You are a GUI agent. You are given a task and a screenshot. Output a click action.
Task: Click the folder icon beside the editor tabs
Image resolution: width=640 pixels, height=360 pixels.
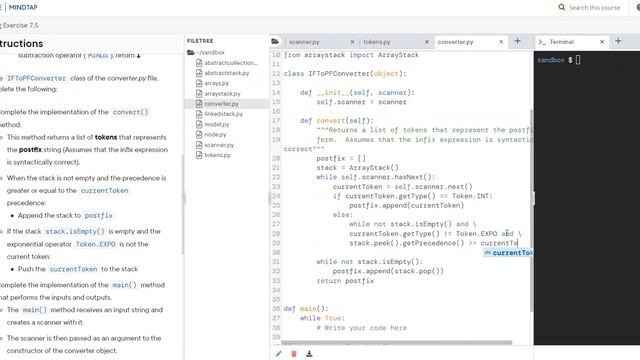[275, 41]
